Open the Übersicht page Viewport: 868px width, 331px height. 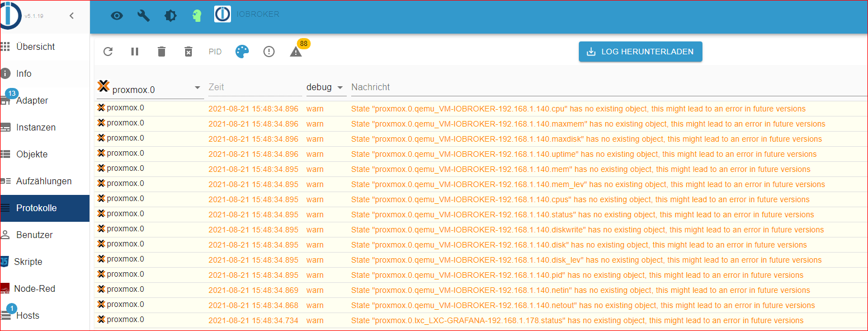point(45,46)
